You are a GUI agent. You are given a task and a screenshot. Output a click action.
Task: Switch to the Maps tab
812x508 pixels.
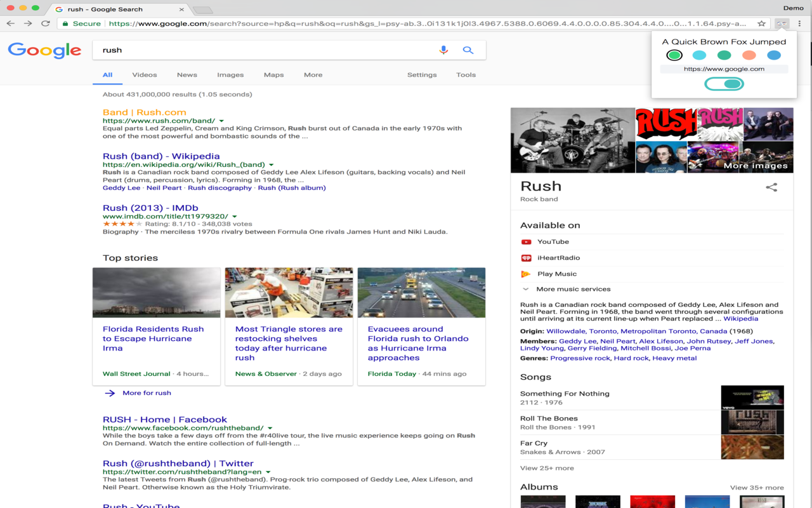[274, 75]
